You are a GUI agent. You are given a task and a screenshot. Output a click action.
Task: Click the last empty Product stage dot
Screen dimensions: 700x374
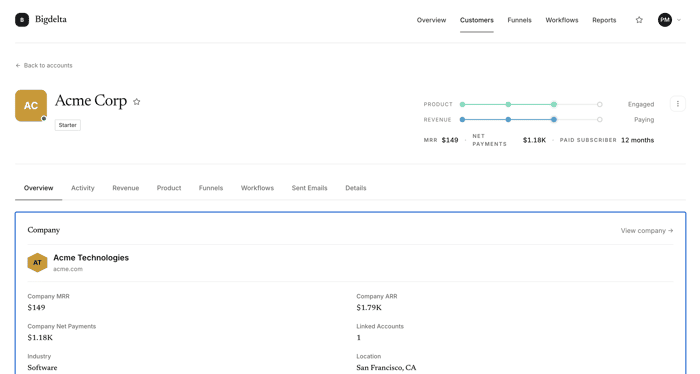click(600, 104)
